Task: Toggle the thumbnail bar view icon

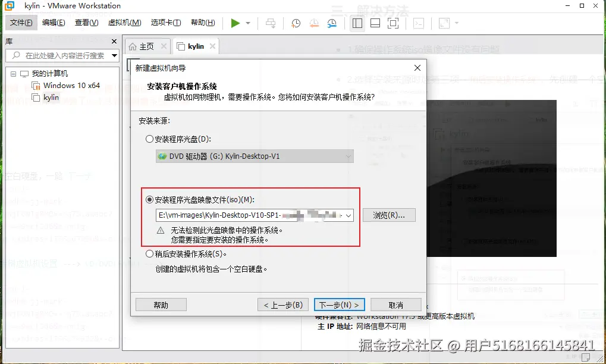Action: tap(375, 23)
